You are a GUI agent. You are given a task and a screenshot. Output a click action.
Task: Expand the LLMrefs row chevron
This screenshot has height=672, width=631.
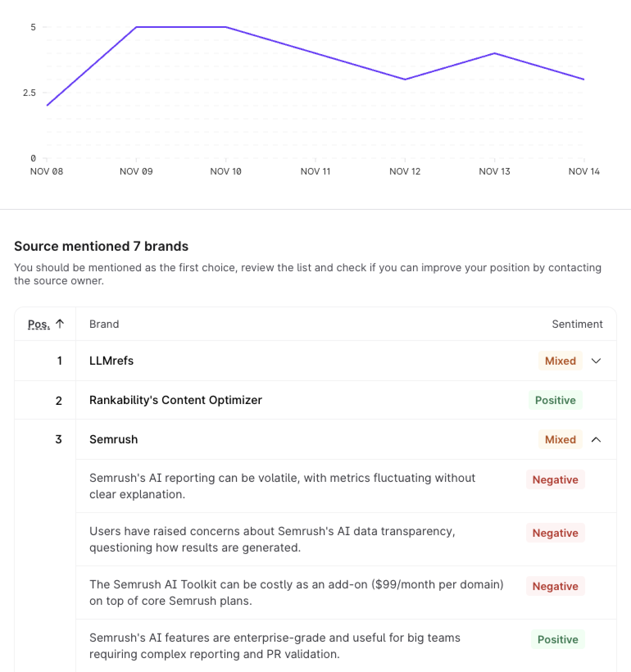pyautogui.click(x=596, y=361)
